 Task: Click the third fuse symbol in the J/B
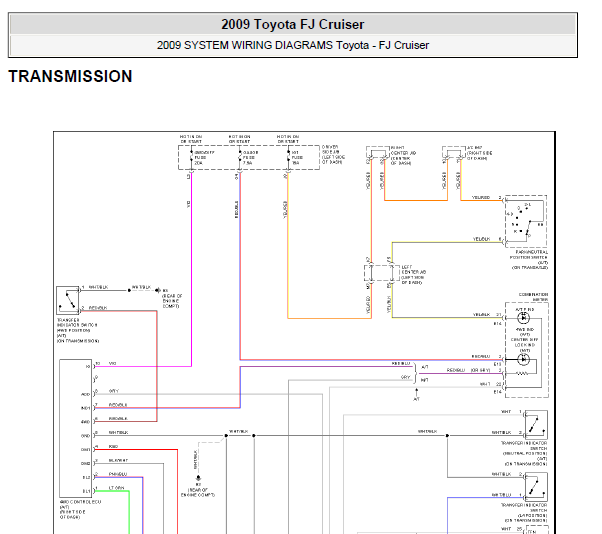pos(288,157)
